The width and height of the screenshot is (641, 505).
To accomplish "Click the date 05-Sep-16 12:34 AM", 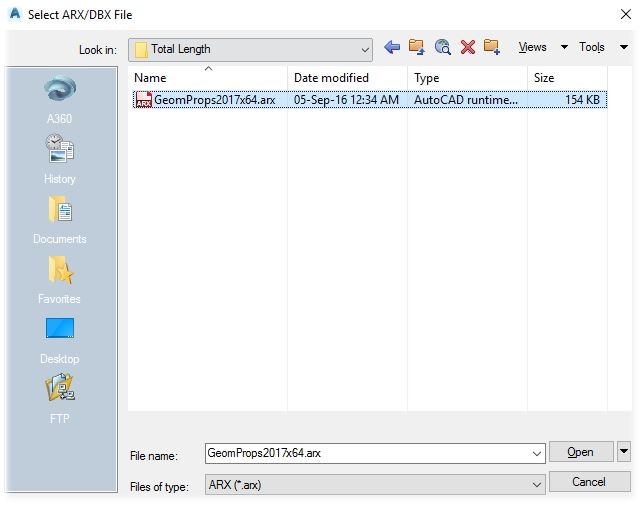I will (346, 100).
